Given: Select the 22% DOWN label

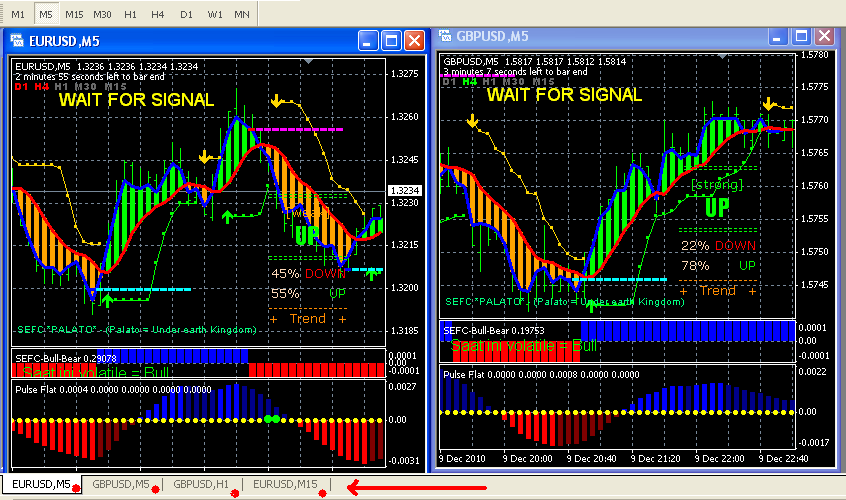Looking at the screenshot, I should click(x=718, y=246).
